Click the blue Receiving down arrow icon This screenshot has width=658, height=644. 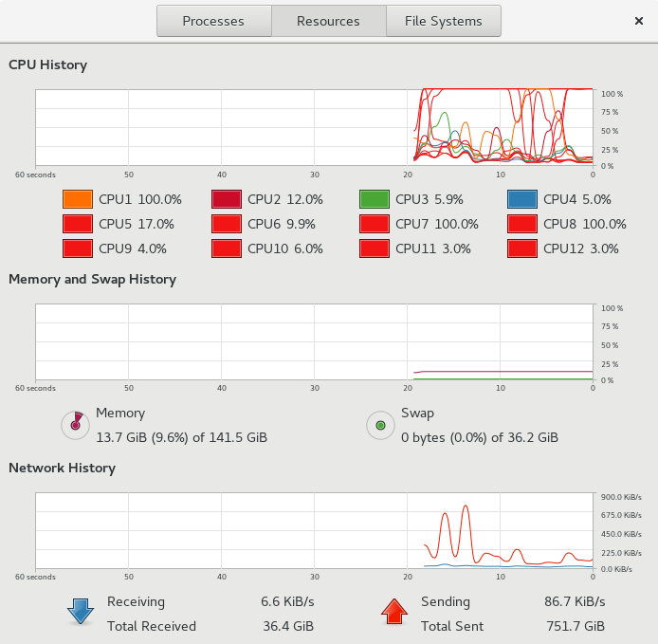click(x=81, y=612)
